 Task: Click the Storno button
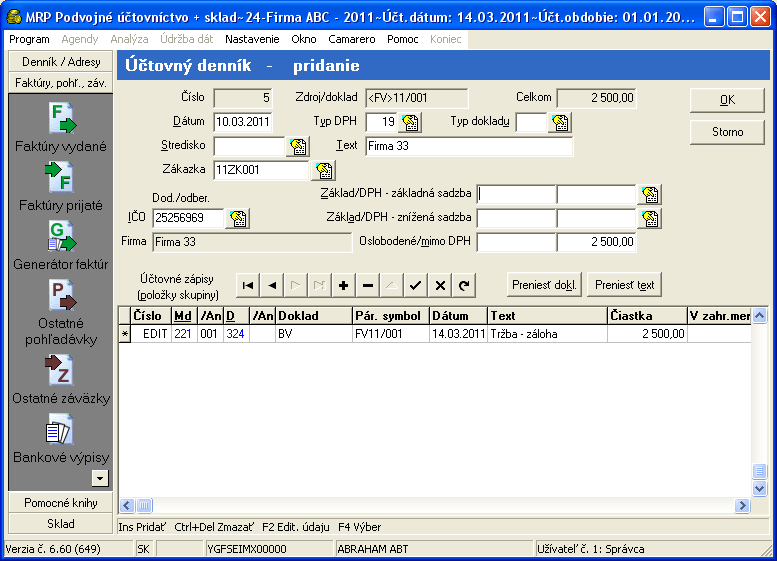click(x=727, y=132)
